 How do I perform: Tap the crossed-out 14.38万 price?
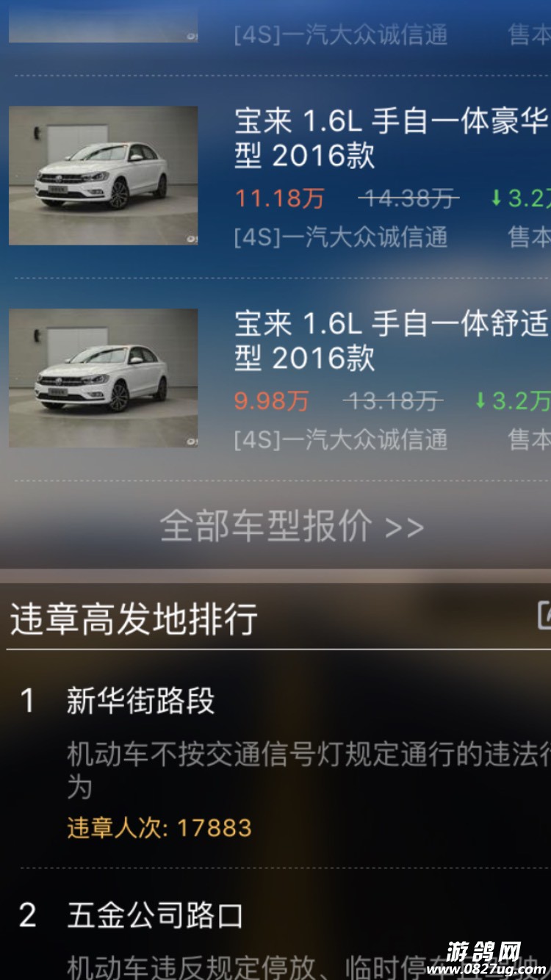point(409,198)
